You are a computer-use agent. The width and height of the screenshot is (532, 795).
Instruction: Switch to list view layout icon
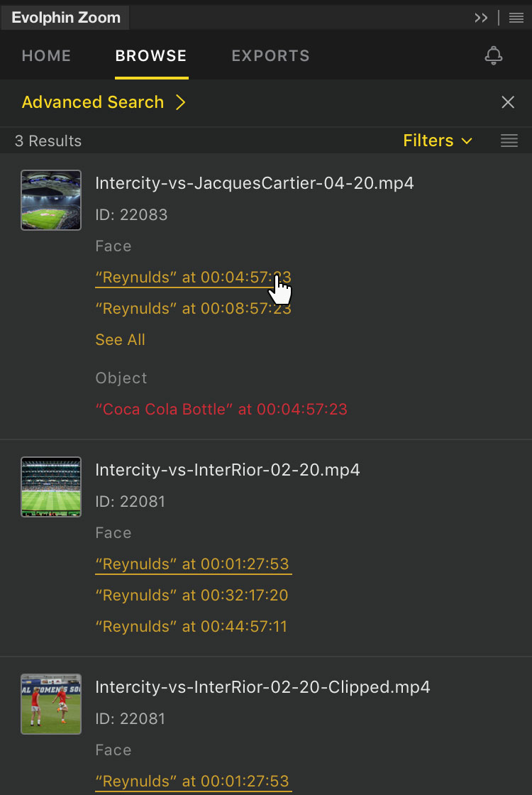(x=509, y=141)
